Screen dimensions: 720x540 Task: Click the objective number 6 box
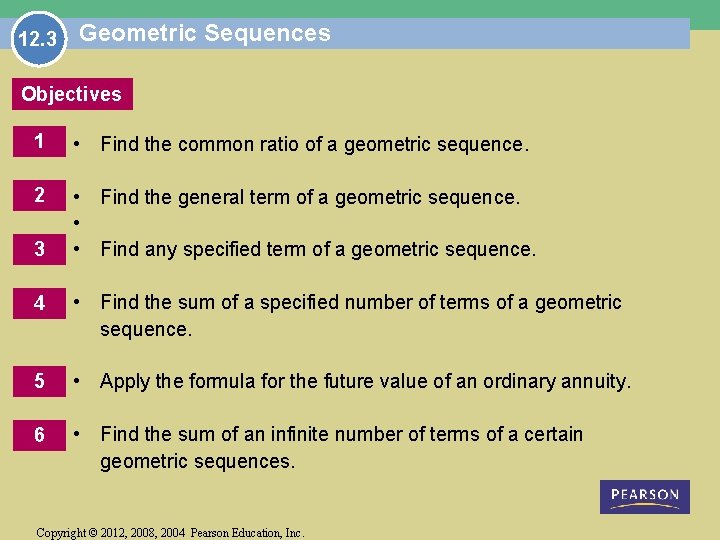39,435
